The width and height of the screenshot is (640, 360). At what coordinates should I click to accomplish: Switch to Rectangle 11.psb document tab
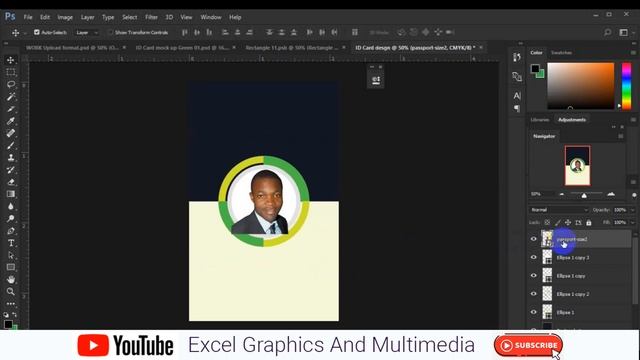292,48
